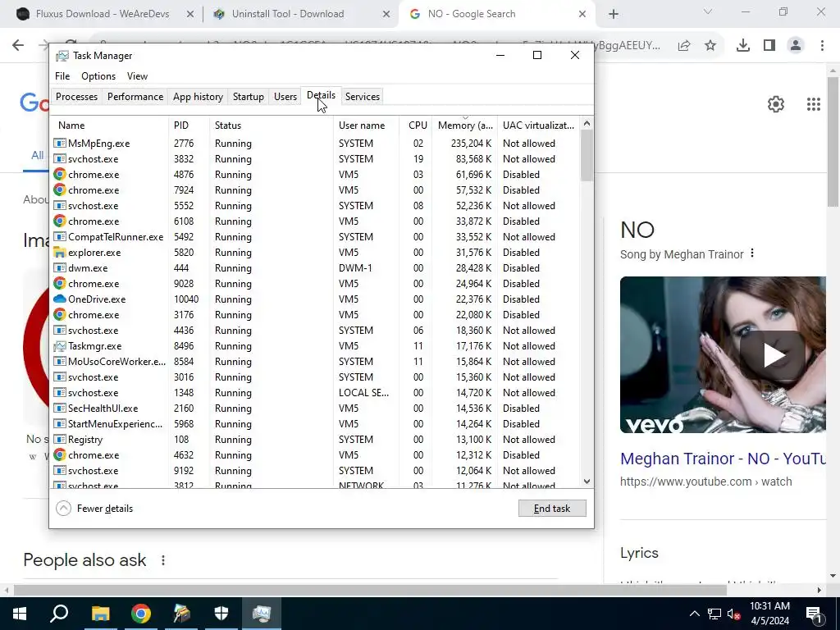840x630 pixels.
Task: Select the Taskmgr.exe process row
Action: [x=316, y=346]
